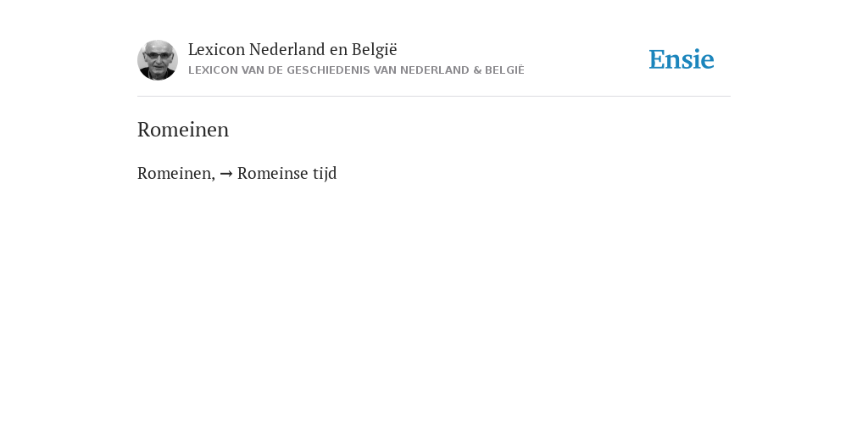Click BELGIË at the subtitle's end

click(504, 70)
